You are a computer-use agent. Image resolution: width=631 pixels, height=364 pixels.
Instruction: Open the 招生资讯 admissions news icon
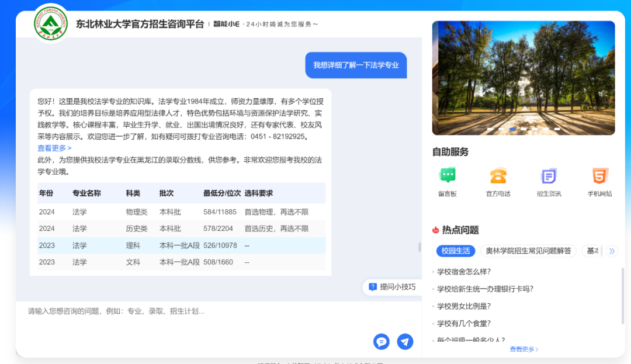coord(549,175)
